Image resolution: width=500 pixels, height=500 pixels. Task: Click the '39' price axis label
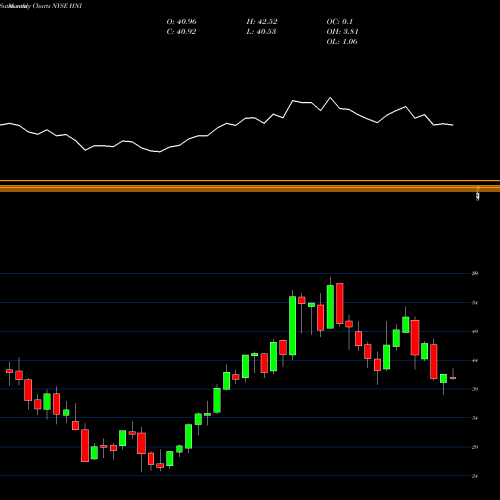(x=475, y=389)
